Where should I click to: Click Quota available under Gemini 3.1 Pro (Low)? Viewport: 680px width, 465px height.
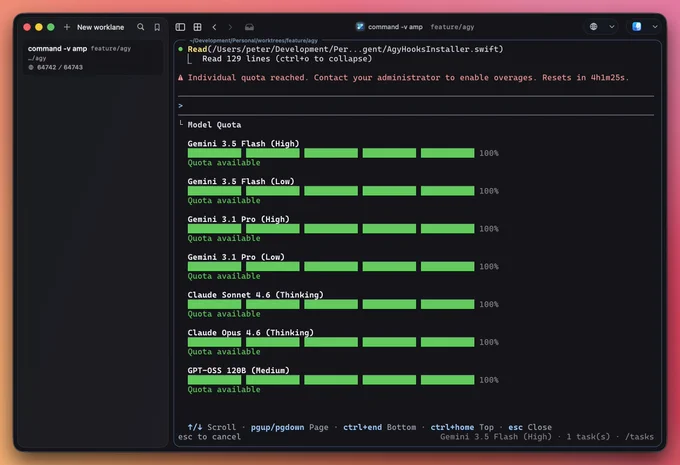pyautogui.click(x=224, y=276)
